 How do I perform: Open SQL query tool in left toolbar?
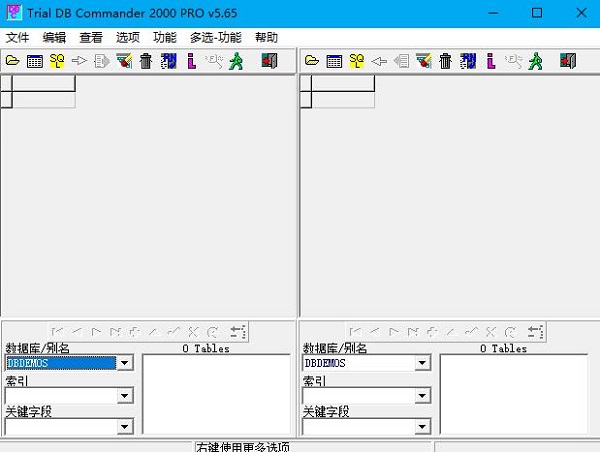coord(57,61)
